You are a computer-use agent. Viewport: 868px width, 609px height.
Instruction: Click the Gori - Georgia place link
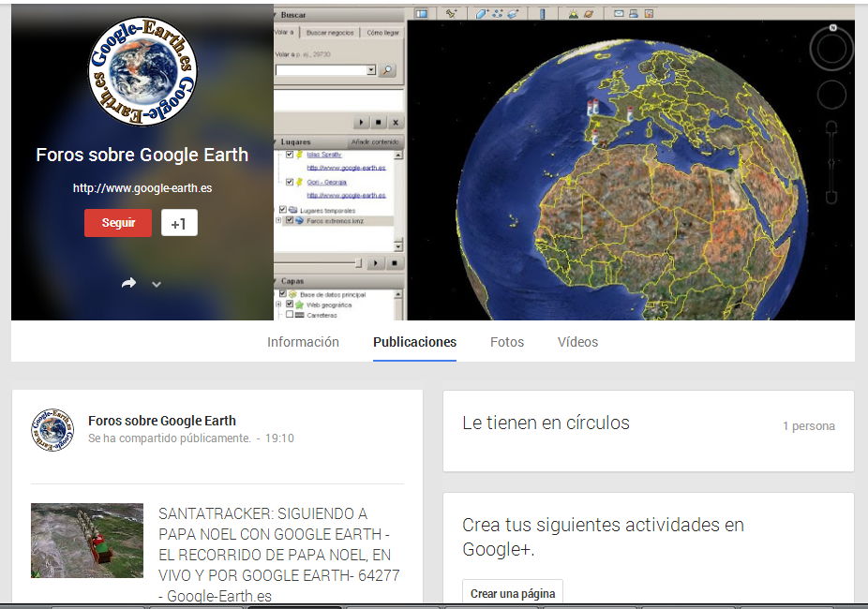326,182
